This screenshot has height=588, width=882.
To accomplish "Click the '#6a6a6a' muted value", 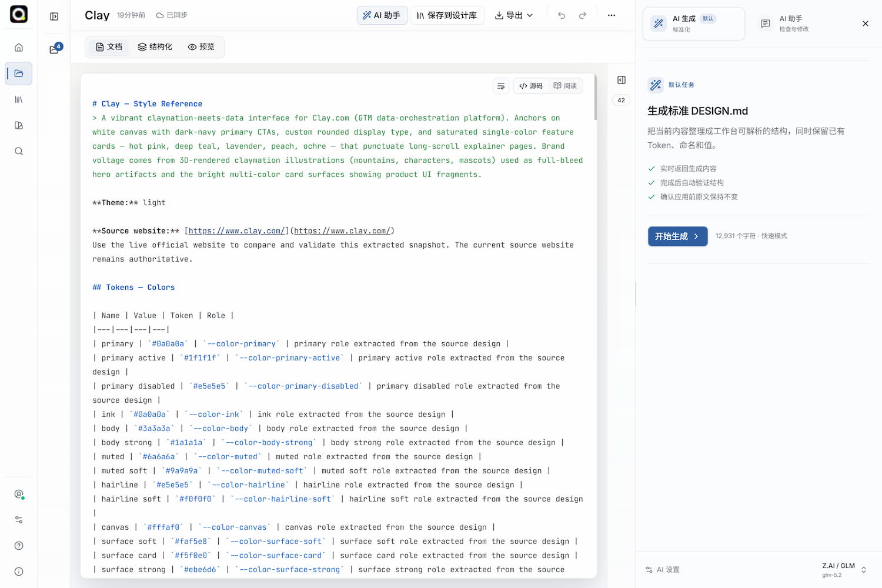I will click(x=159, y=457).
